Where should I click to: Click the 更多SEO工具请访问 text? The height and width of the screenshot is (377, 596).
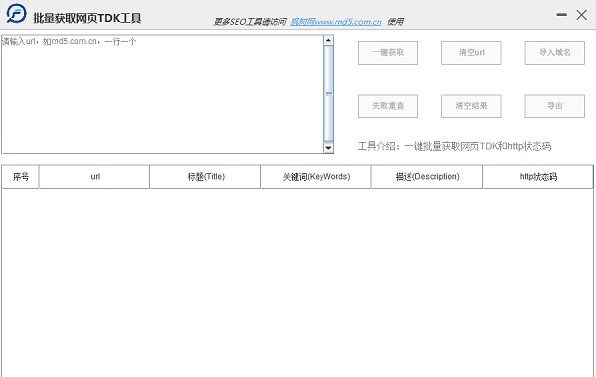tap(250, 22)
